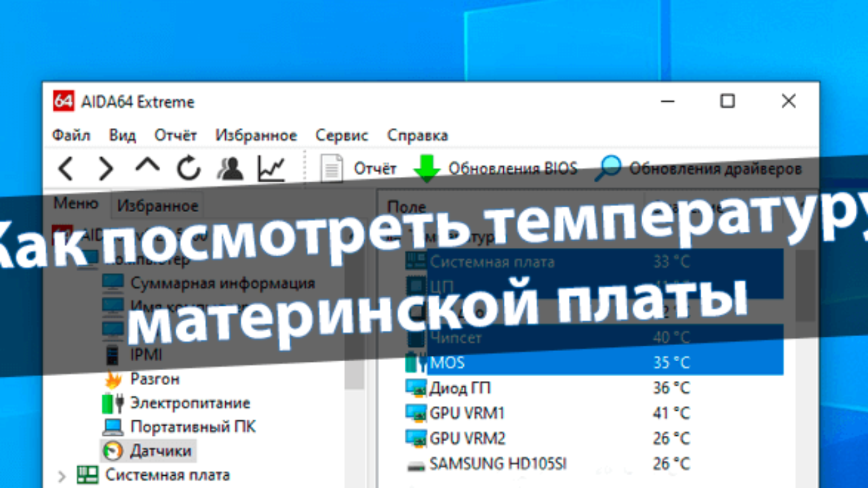Click the Forward navigation arrow
The image size is (868, 488).
[x=106, y=169]
